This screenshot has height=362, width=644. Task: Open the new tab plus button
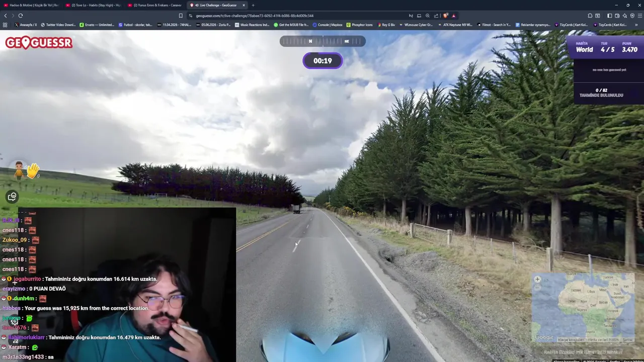(x=253, y=5)
